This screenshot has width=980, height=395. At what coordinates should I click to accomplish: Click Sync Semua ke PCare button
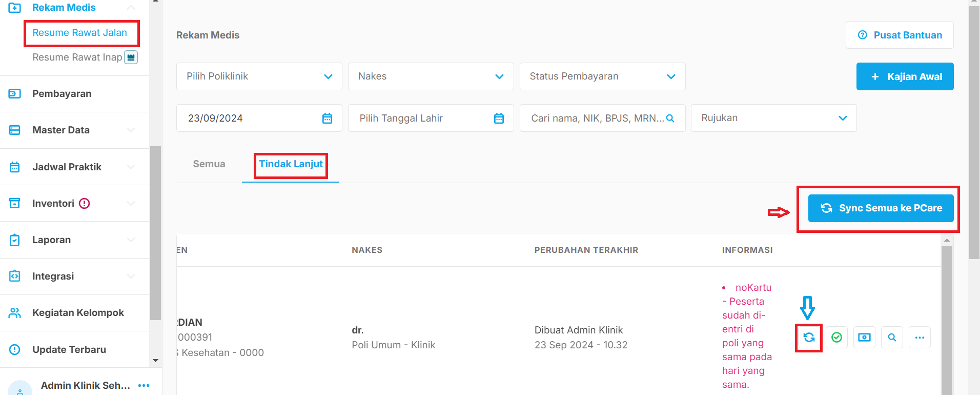(x=881, y=208)
